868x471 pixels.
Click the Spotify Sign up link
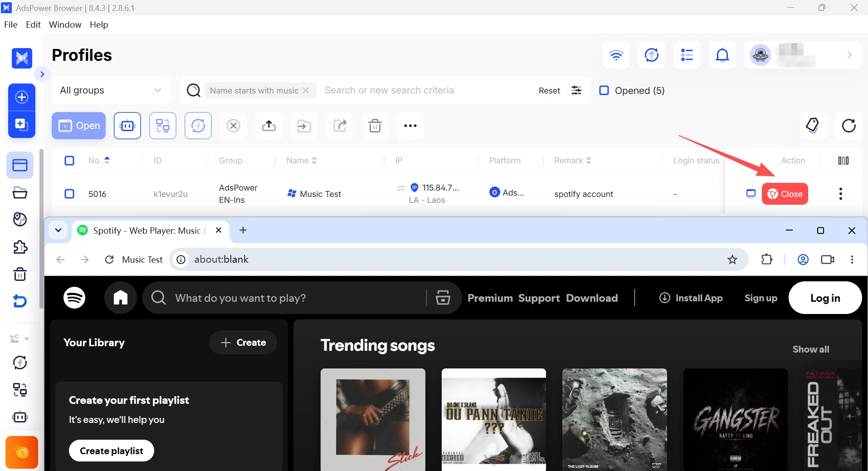pos(761,298)
